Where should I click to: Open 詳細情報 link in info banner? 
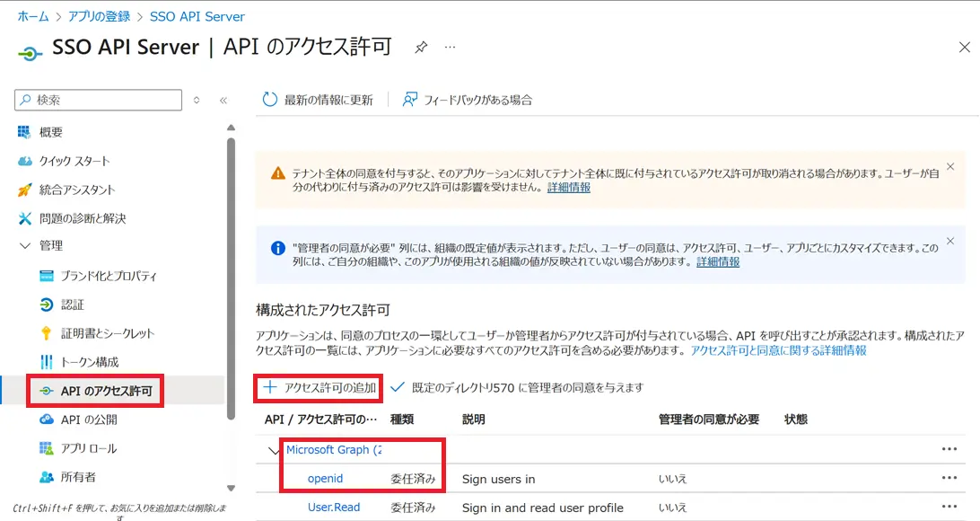click(x=718, y=261)
